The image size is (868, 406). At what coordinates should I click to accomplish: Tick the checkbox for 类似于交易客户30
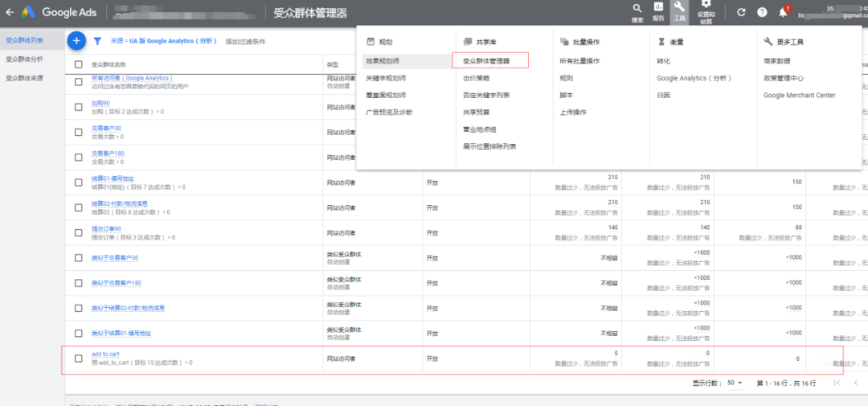[78, 257]
